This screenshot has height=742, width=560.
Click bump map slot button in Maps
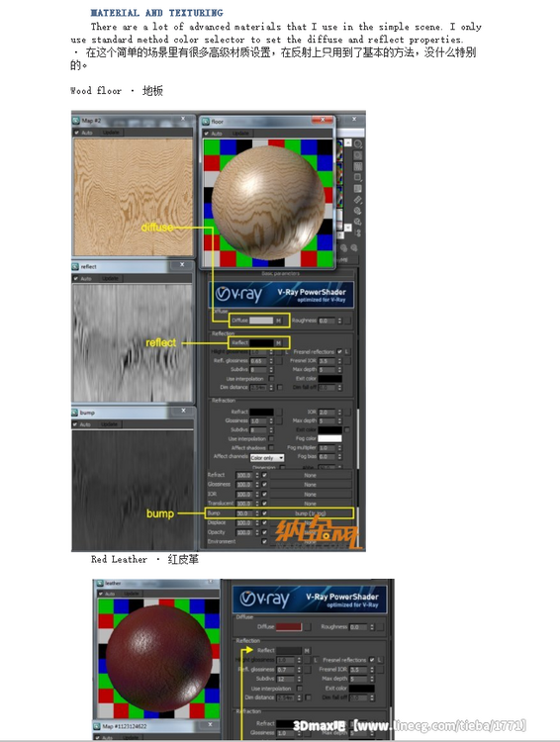(311, 512)
